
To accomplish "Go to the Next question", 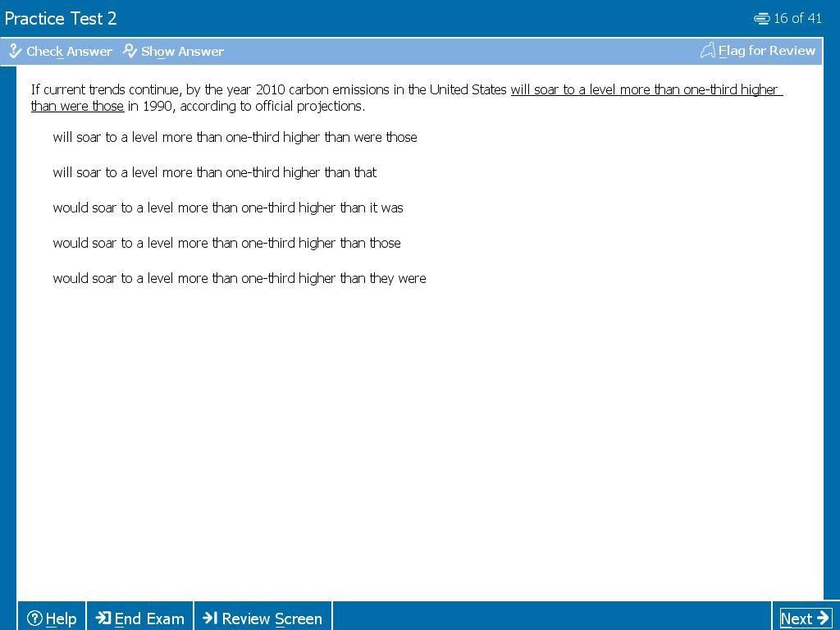I will 806,619.
